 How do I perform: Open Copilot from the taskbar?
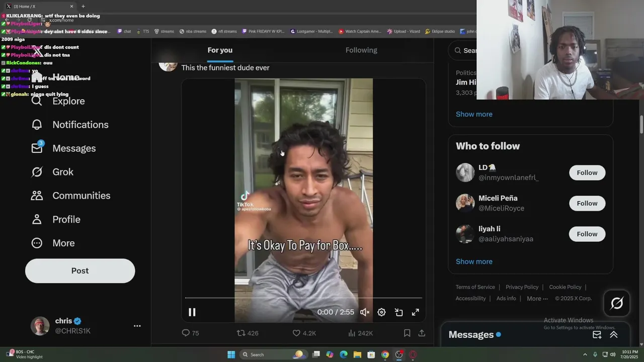point(330,354)
